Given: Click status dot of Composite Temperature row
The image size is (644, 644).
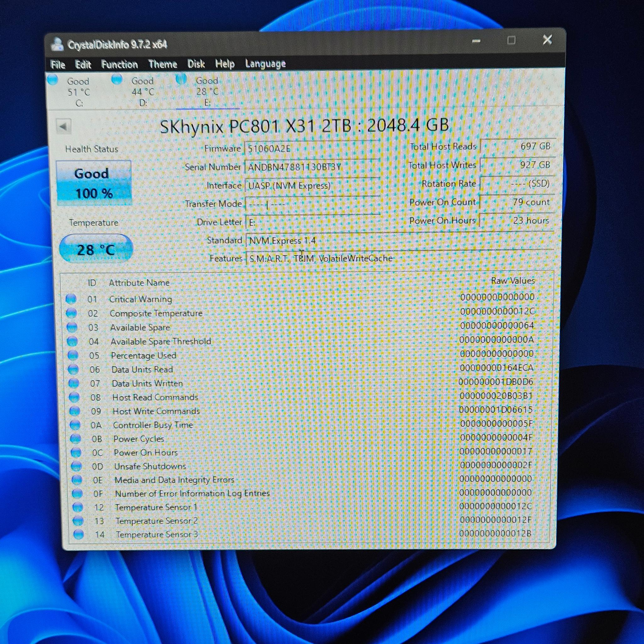Looking at the screenshot, I should point(71,313).
